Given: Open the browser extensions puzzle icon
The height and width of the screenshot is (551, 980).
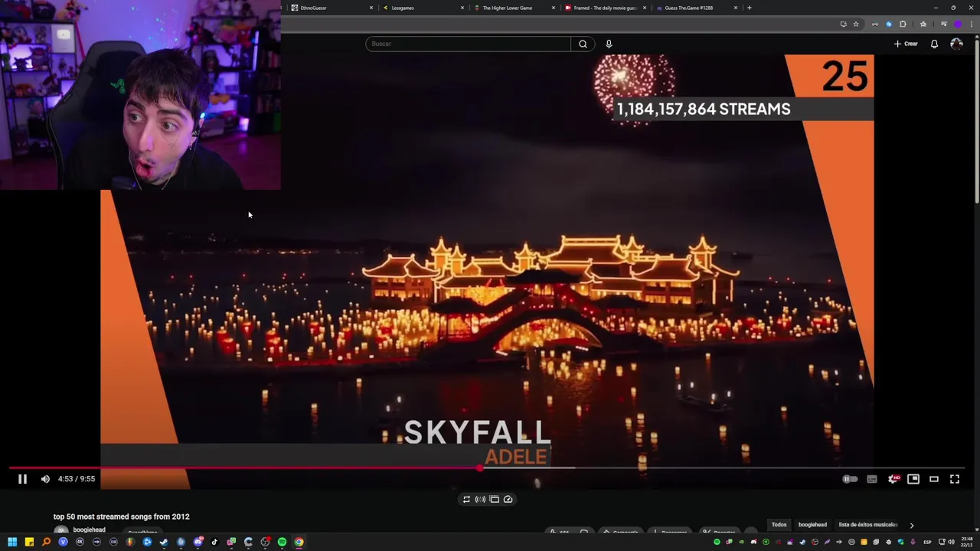Looking at the screenshot, I should tap(903, 24).
